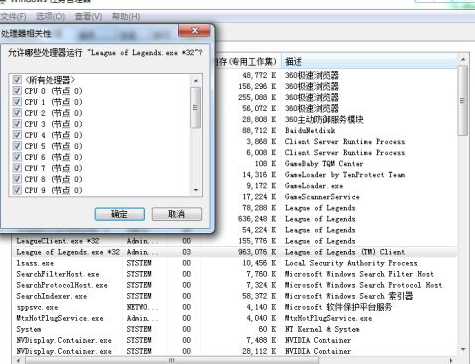
Task: Click the Local Security Authority Process description
Action: point(351,263)
